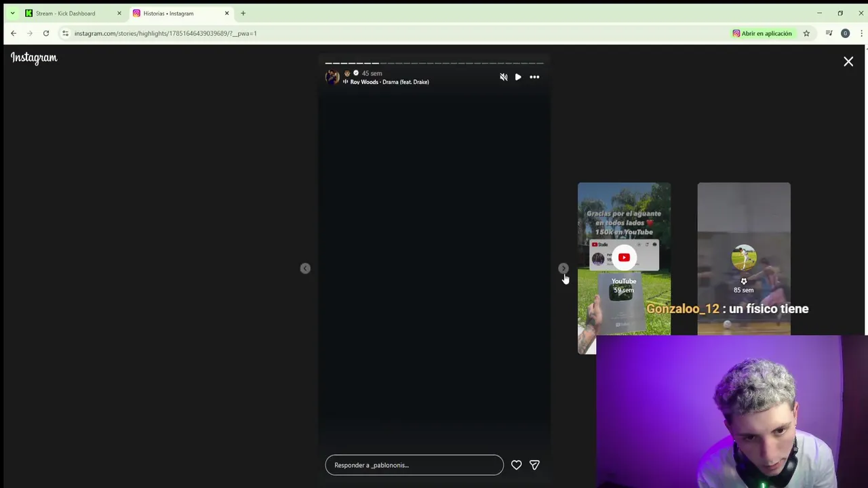Go forward in browser history
868x488 pixels.
click(30, 33)
